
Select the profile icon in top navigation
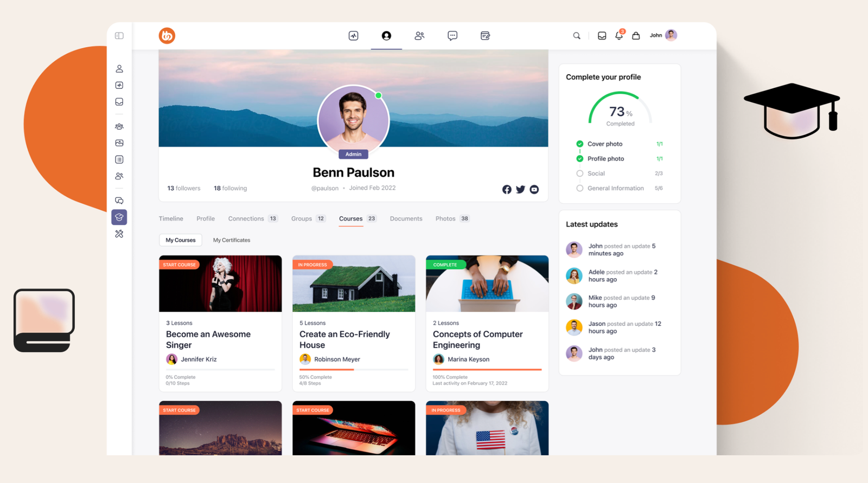[386, 36]
